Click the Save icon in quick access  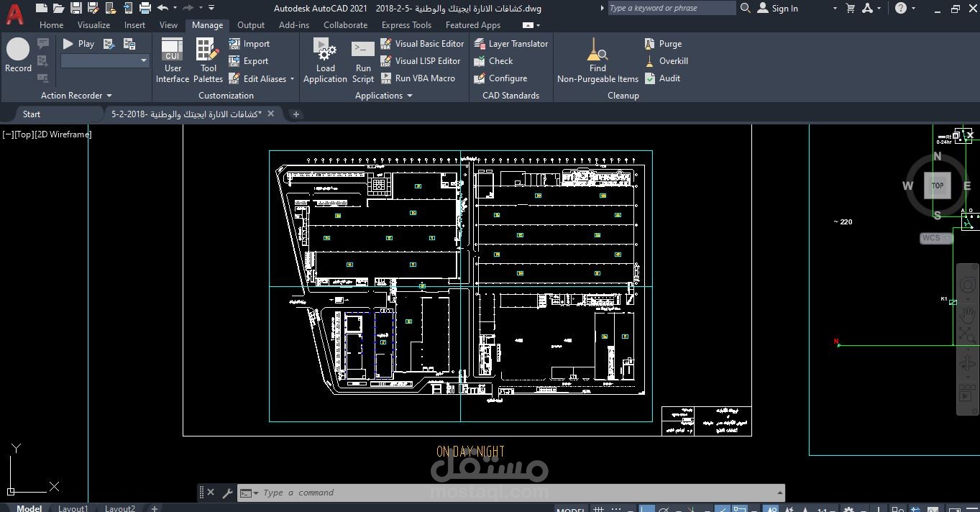(75, 9)
